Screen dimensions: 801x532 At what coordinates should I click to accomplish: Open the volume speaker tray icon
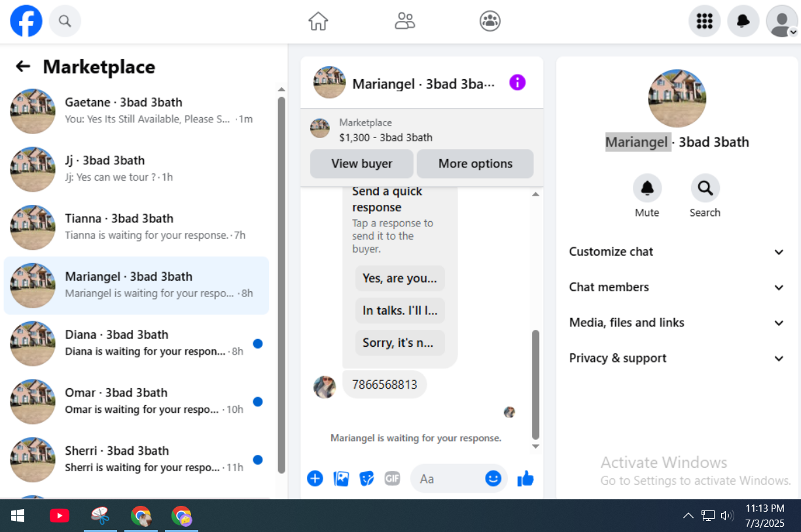tap(727, 516)
